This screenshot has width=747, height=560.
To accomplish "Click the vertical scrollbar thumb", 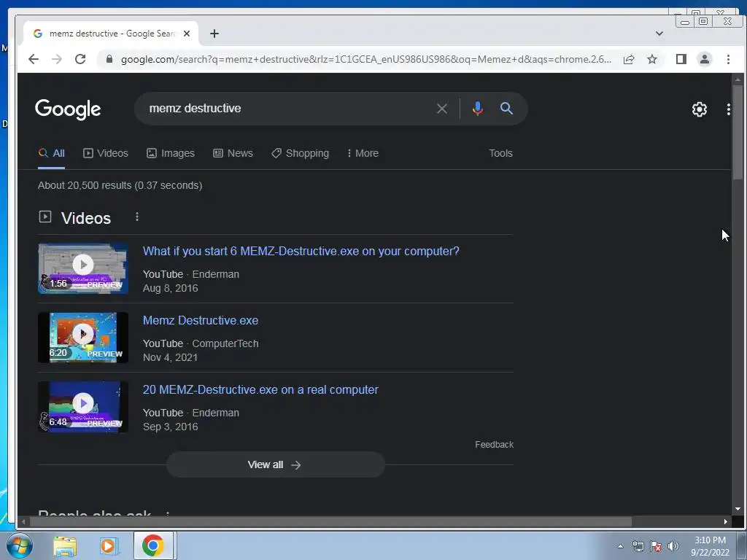I will coord(738,133).
